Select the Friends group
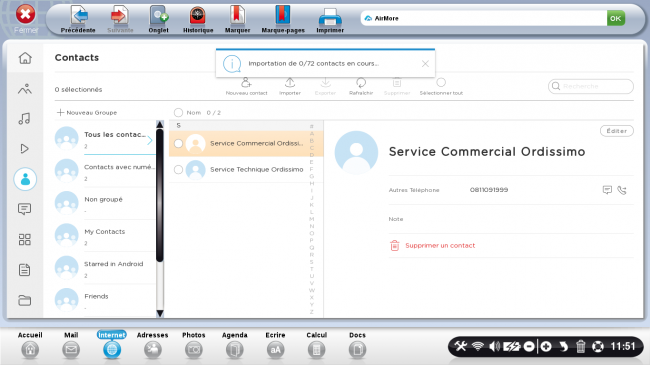 pos(105,301)
